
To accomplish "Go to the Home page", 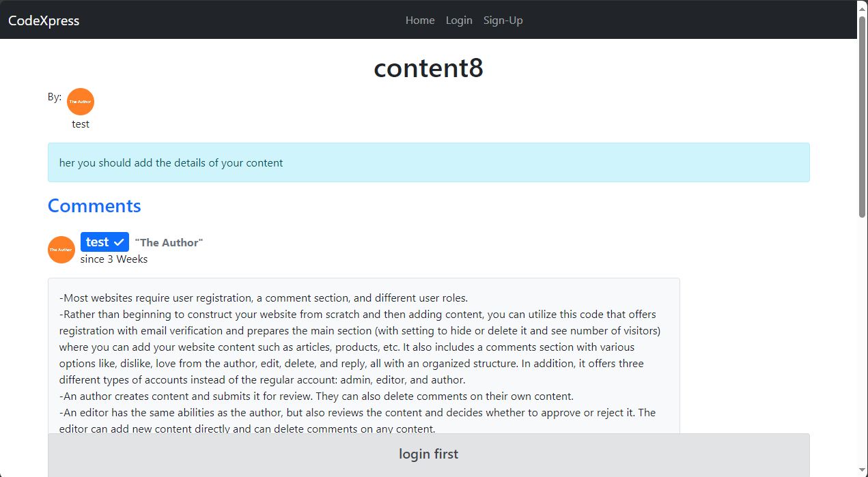I will 420,20.
